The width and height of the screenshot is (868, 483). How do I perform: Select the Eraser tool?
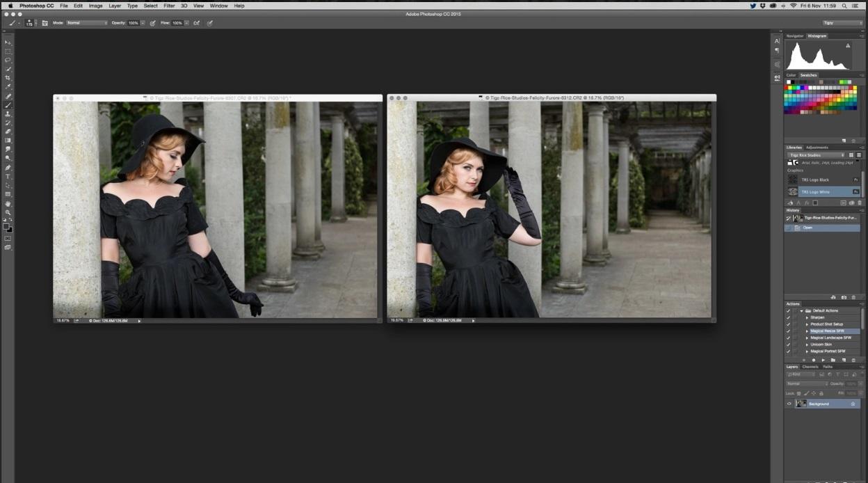[8, 132]
